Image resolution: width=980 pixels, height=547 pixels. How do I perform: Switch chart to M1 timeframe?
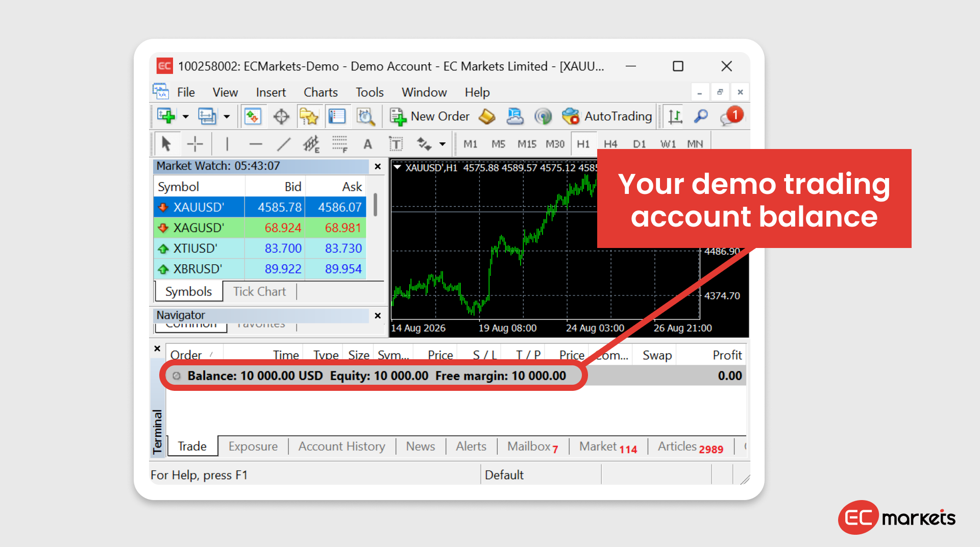tap(471, 144)
